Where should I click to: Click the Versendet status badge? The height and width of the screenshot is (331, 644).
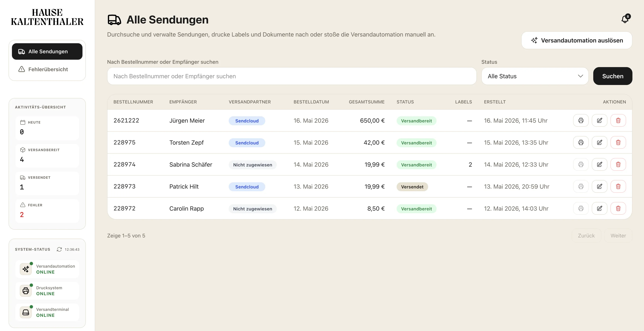[412, 187]
